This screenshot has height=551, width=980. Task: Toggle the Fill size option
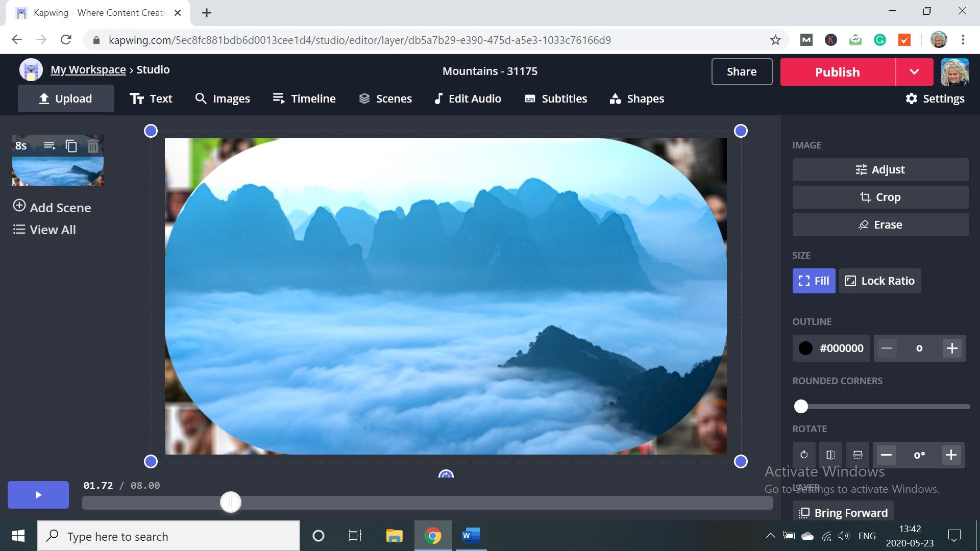point(814,281)
